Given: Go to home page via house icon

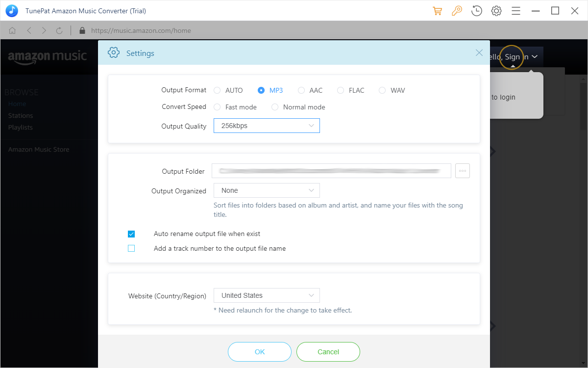Looking at the screenshot, I should pos(13,30).
